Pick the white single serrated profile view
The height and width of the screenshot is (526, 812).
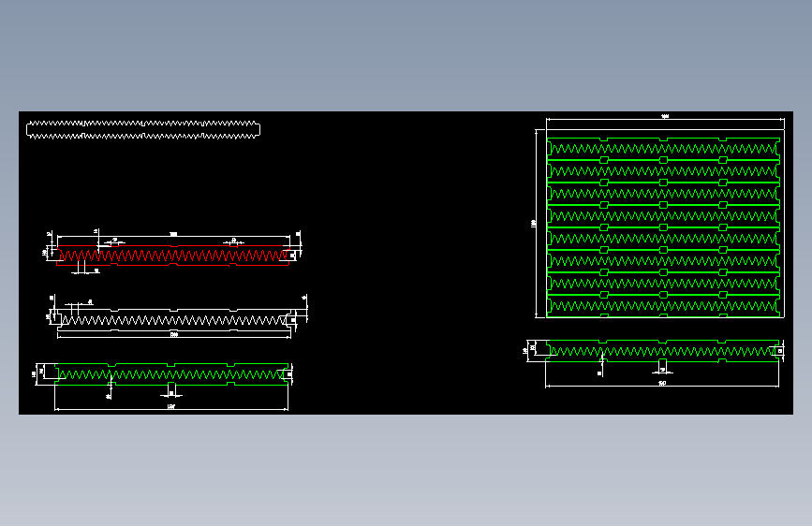(x=174, y=320)
